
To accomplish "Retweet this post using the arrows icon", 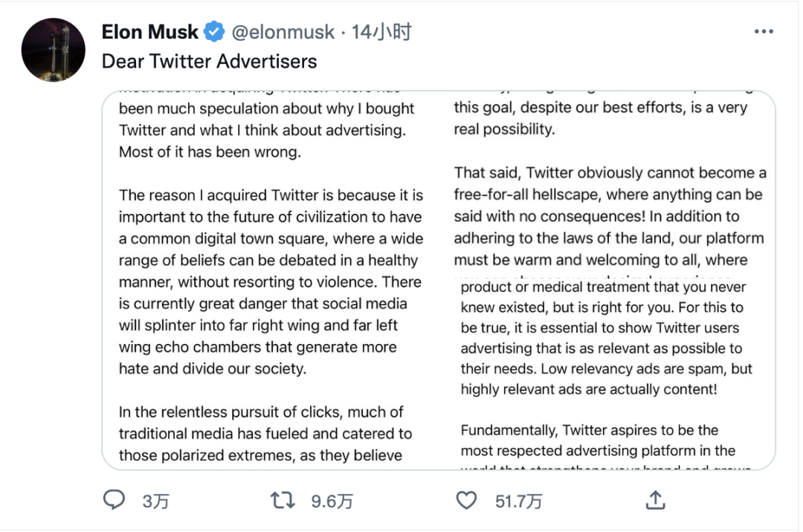I will (x=283, y=501).
